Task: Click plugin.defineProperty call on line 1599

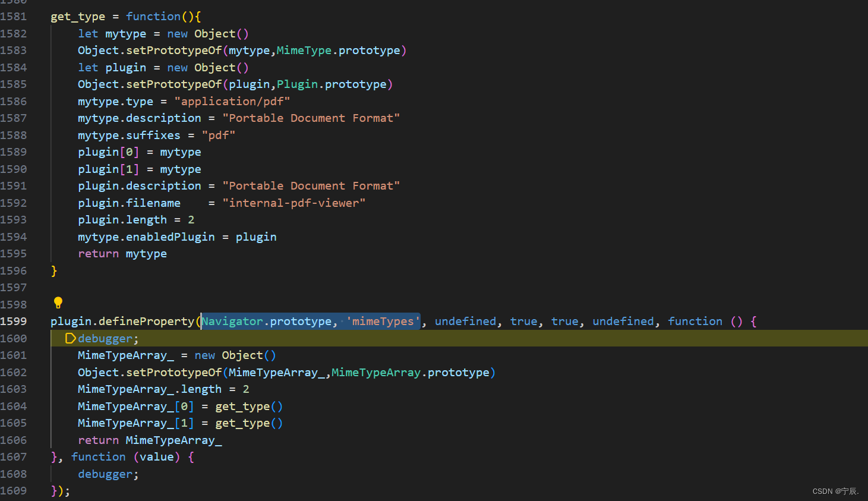Action: click(122, 322)
